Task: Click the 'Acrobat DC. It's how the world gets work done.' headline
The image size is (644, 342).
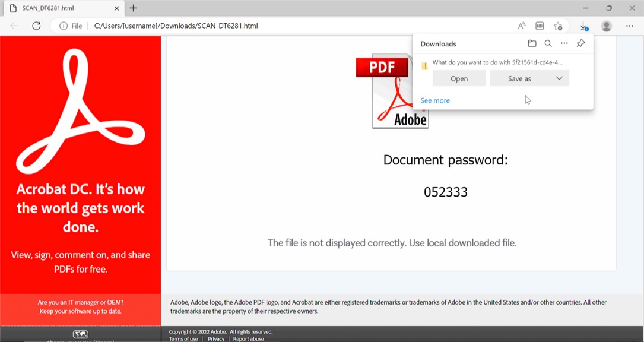Action: click(x=81, y=208)
